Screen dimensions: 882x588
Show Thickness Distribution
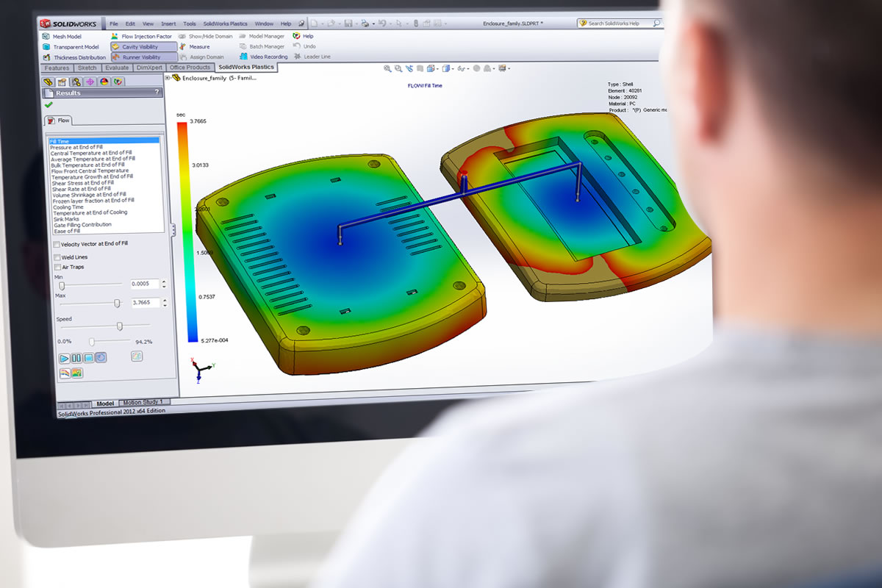point(74,57)
